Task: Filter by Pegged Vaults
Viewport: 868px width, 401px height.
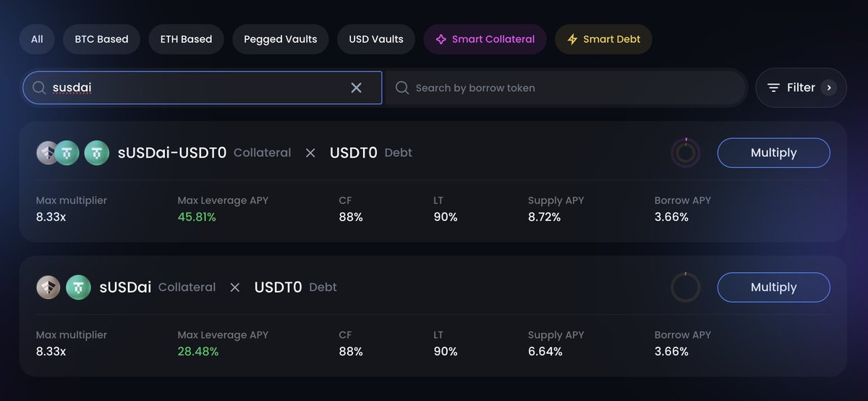Action: click(x=280, y=39)
